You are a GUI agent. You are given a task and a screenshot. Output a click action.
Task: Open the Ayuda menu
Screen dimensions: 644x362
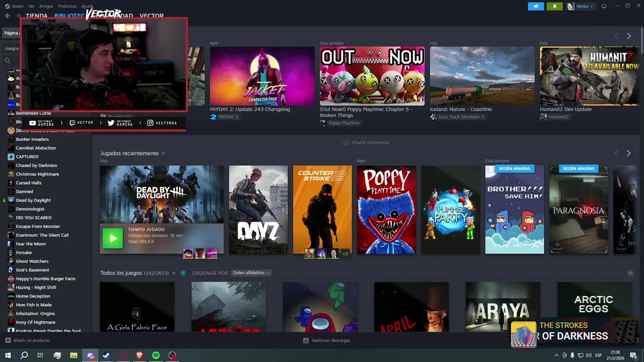[x=87, y=6]
